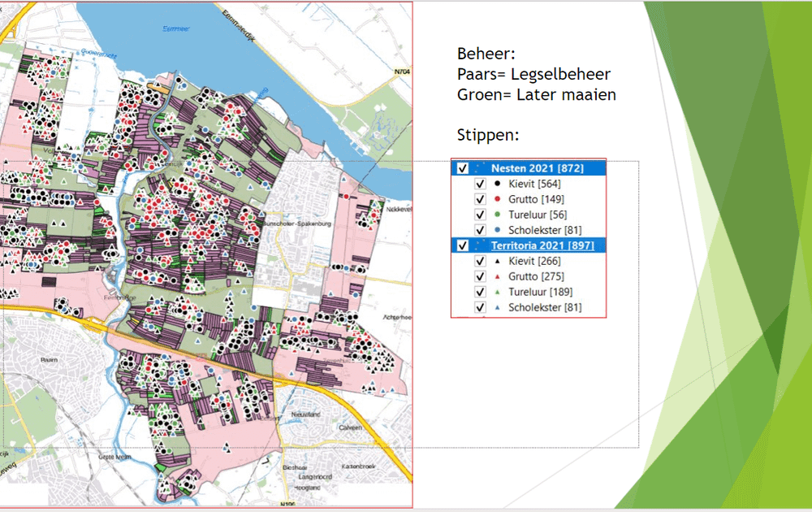812x512 pixels.
Task: Click the green triangle symbol for Tureluur territories
Action: [497, 293]
